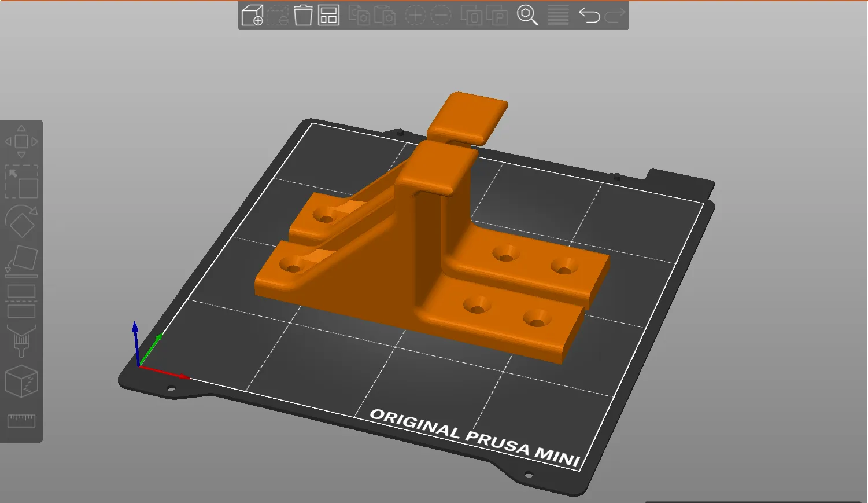Select the Rotate gizmo tool
Screen dimensions: 868x503
click(21, 221)
